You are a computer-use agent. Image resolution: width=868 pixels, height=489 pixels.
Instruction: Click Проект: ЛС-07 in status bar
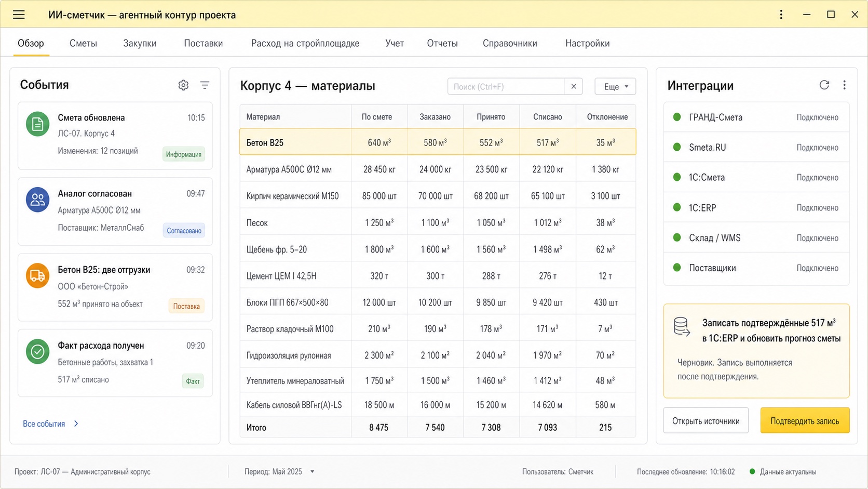click(82, 472)
